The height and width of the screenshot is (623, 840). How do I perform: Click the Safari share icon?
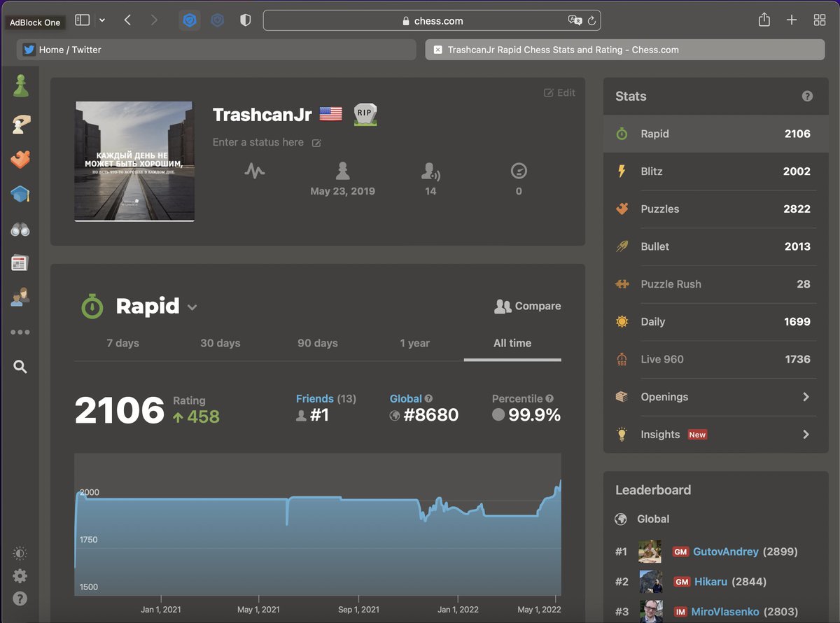tap(764, 20)
